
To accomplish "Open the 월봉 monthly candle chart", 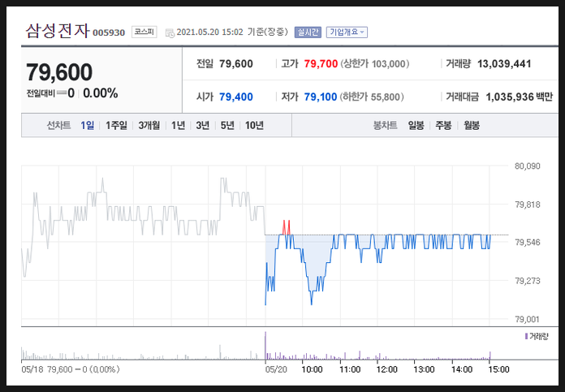I will coord(472,125).
